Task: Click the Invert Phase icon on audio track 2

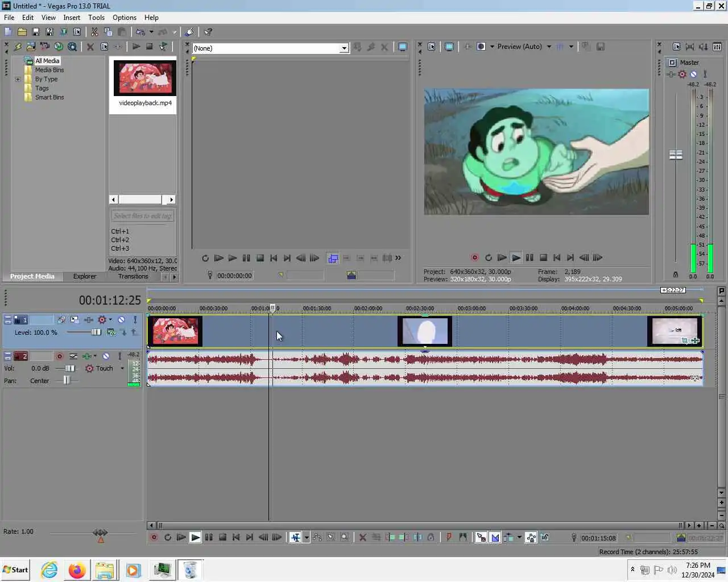Action: click(x=73, y=356)
